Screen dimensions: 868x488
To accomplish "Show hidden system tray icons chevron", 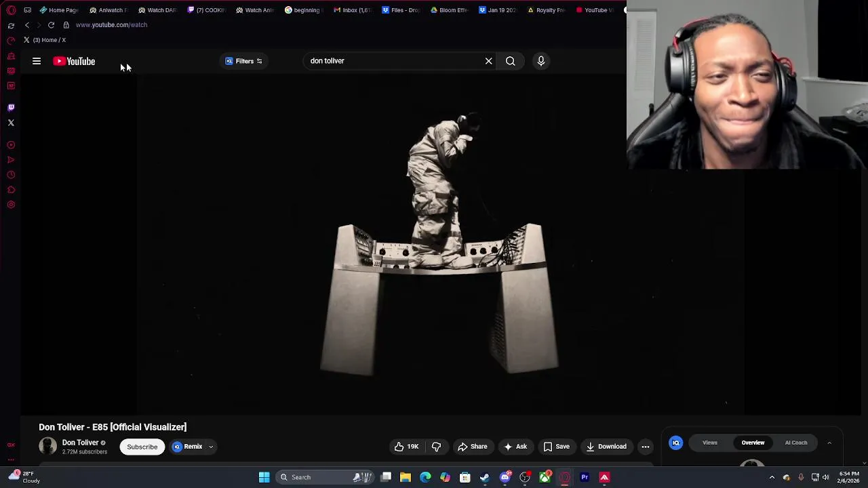I will coord(772,477).
